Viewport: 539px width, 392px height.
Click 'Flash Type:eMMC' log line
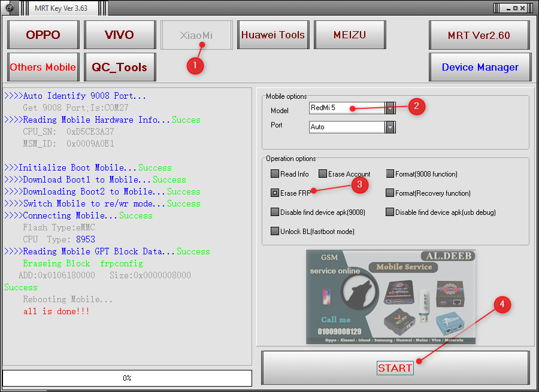pyautogui.click(x=59, y=227)
